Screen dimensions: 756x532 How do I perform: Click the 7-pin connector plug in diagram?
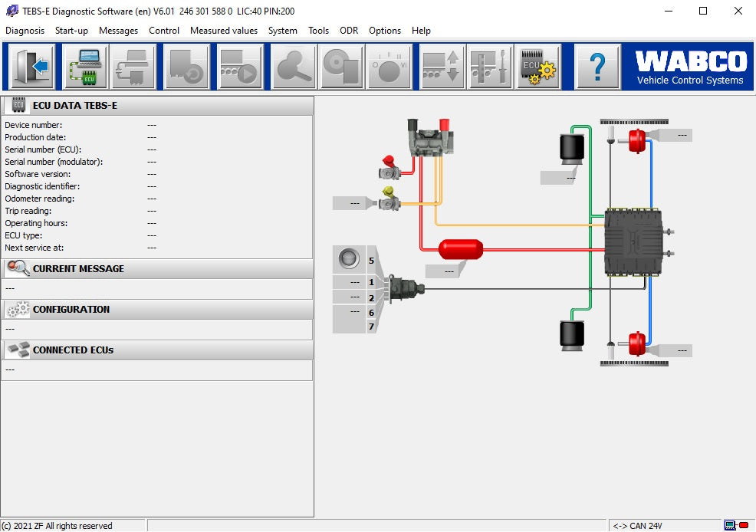(x=406, y=289)
